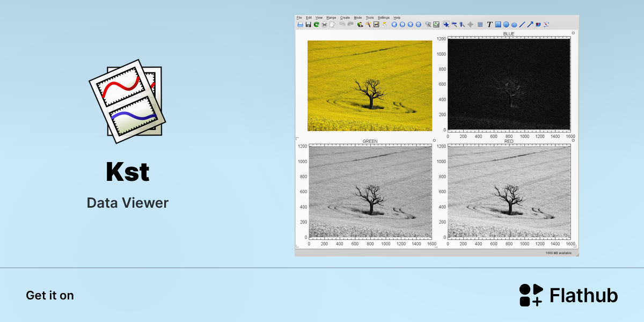Click the Save floppy disk icon
This screenshot has width=644, height=322.
(x=308, y=25)
